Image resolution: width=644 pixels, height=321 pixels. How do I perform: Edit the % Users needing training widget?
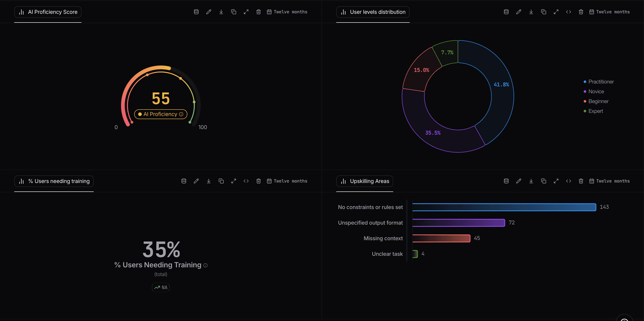tap(196, 181)
